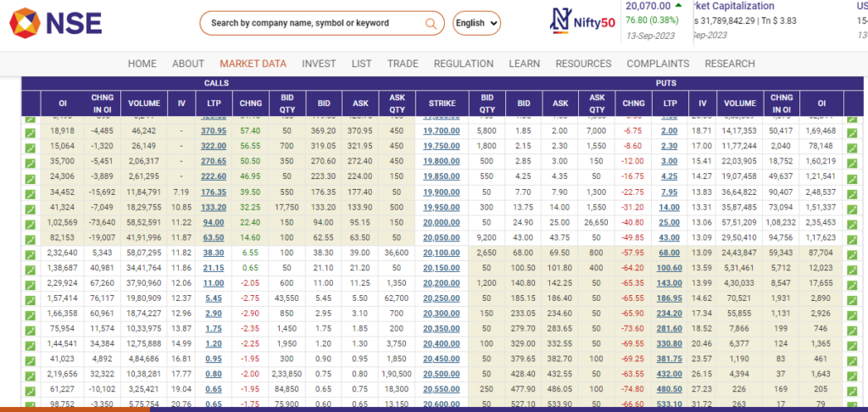Open the right-side chart icon for strike 20,450.00
Image resolution: width=868 pixels, height=412 pixels.
852,361
